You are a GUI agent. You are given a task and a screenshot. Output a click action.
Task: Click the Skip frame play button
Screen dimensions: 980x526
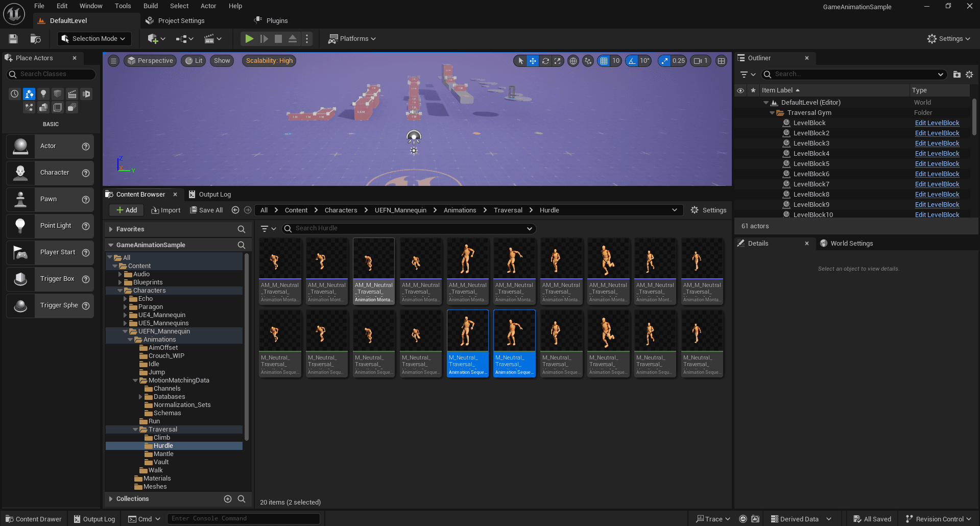(264, 39)
